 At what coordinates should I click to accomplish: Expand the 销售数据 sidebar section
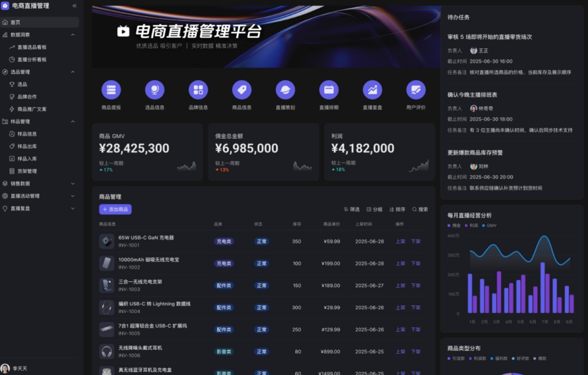[x=73, y=183]
